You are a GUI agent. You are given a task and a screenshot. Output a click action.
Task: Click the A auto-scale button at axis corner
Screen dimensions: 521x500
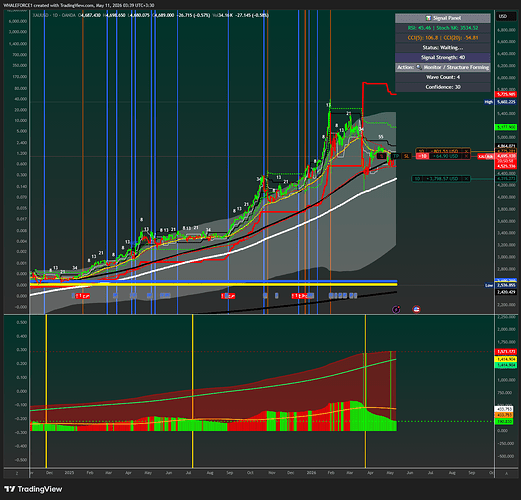coord(506,473)
